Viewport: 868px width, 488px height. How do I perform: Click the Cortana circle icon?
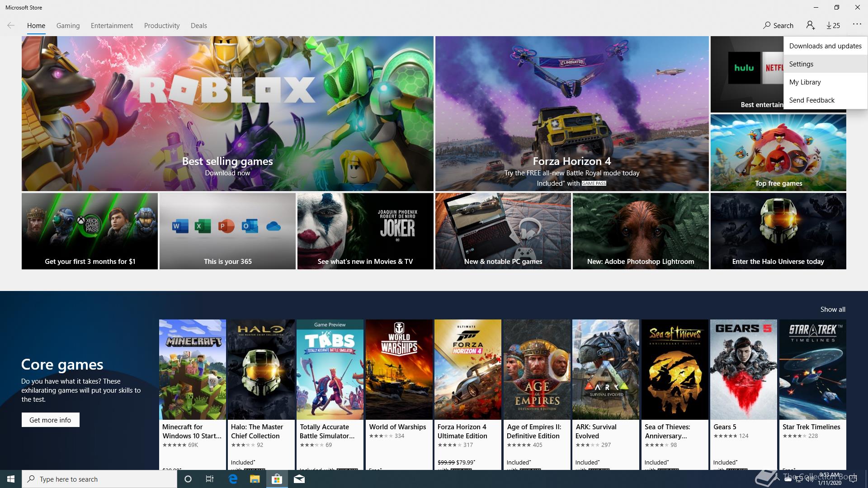(188, 479)
